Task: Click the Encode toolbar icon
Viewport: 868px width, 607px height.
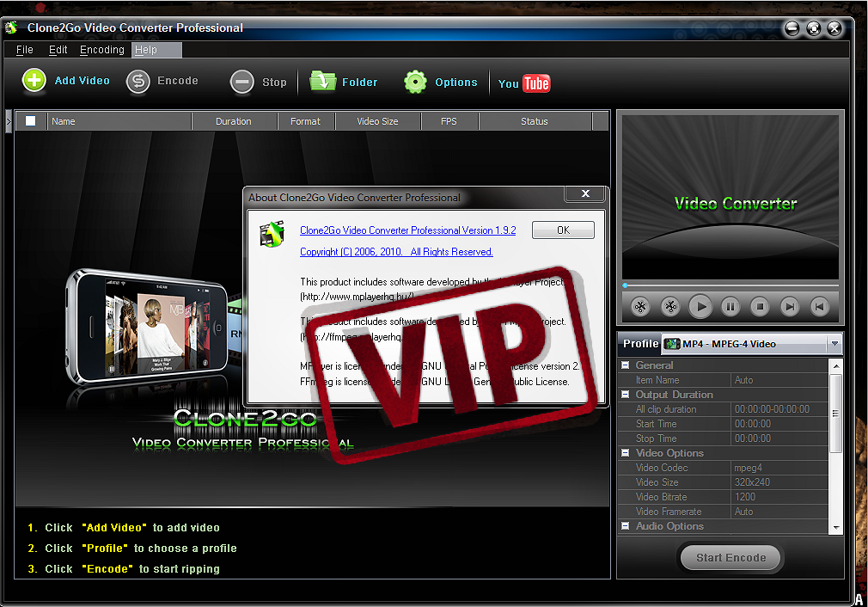Action: [138, 82]
